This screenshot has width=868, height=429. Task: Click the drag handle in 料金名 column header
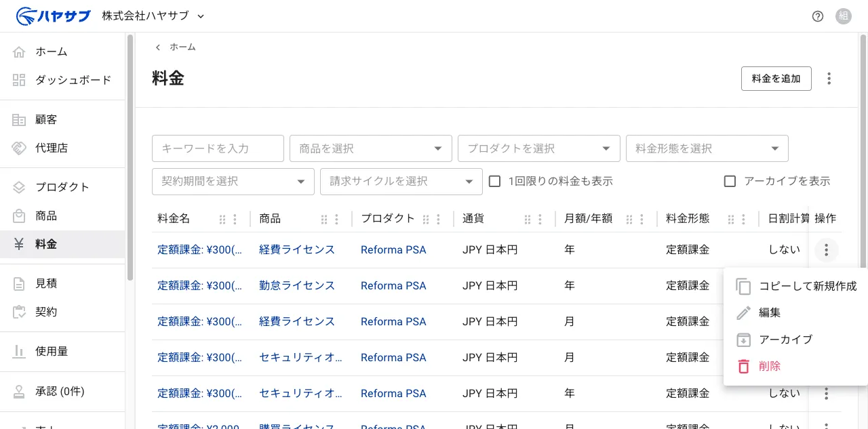(222, 220)
